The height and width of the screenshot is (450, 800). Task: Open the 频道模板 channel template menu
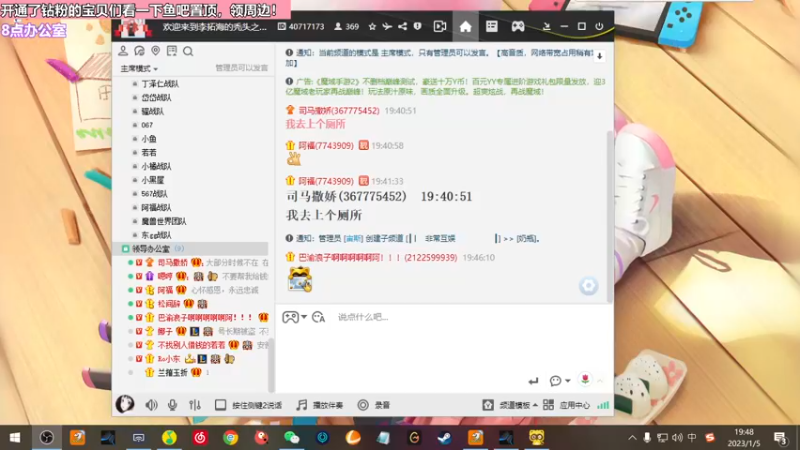510,405
